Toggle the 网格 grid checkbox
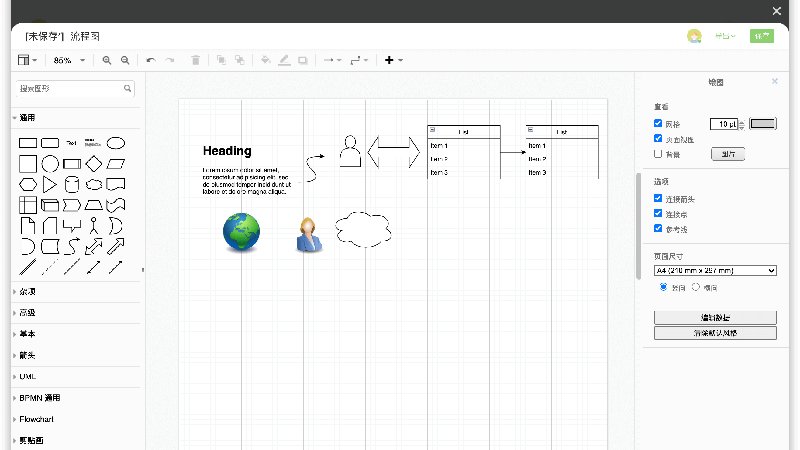This screenshot has width=800, height=450. pos(658,123)
